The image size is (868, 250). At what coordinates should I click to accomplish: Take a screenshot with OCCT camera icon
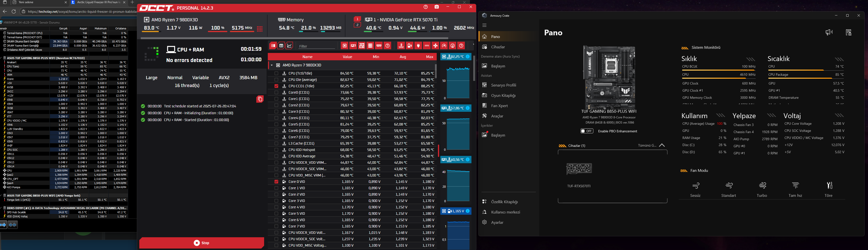(x=437, y=7)
